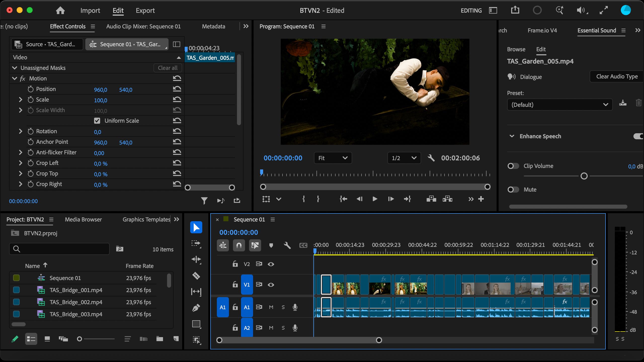Click Clear Audio Type button

pos(617,76)
